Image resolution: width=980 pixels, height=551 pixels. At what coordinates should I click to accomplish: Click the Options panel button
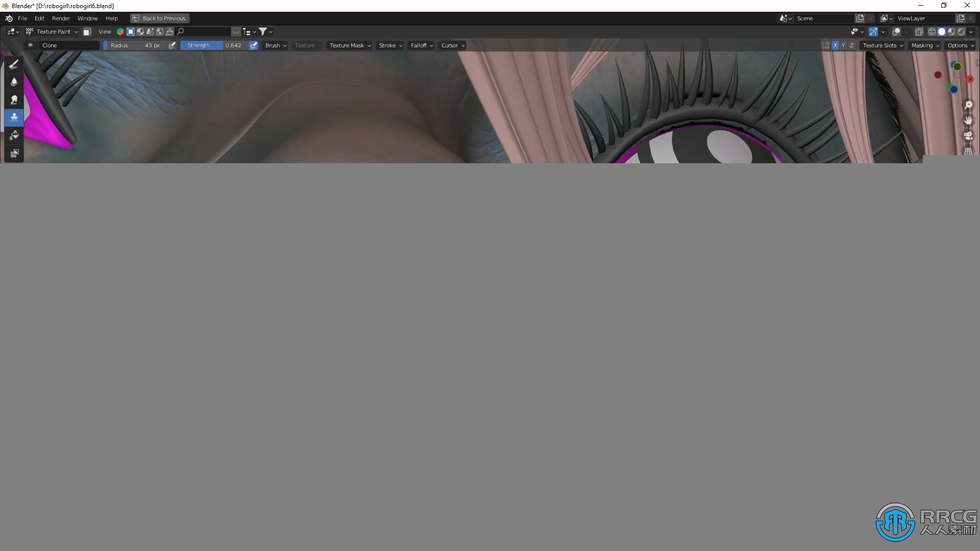pyautogui.click(x=958, y=45)
